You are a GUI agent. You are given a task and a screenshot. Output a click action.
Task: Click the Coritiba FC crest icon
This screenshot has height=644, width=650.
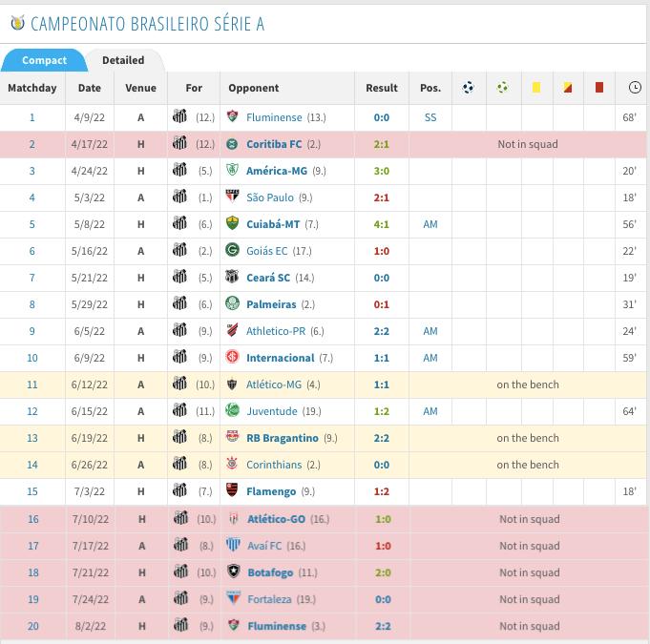[232, 144]
